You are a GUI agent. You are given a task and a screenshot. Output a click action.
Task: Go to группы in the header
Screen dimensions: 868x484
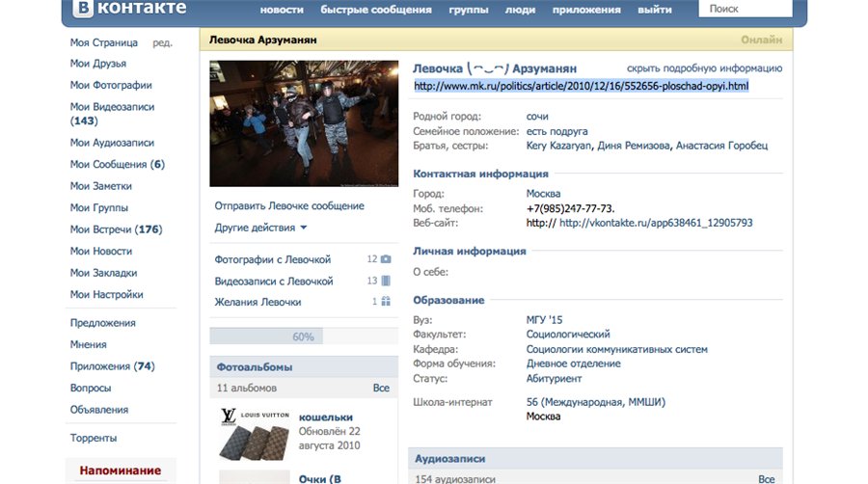tap(469, 10)
